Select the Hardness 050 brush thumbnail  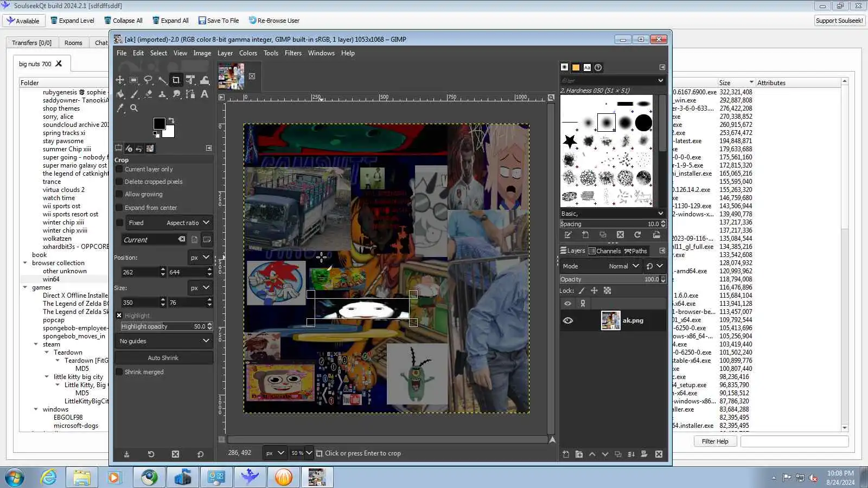[607, 123]
